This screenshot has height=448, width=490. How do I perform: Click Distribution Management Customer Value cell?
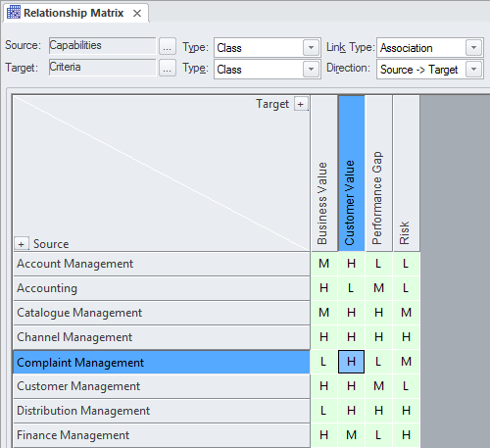[352, 411]
